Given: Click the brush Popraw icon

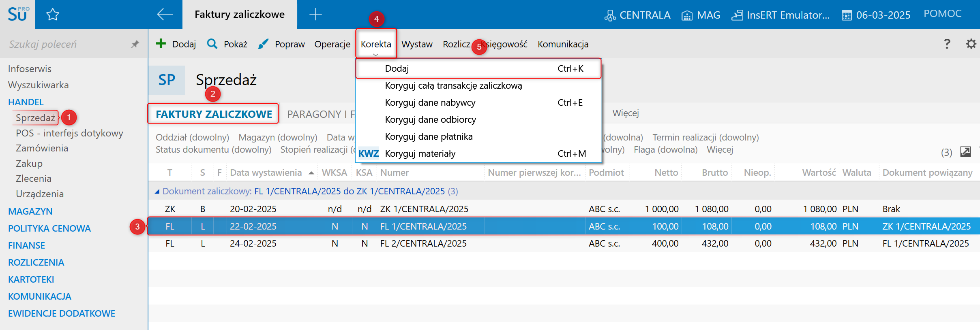Looking at the screenshot, I should (263, 43).
